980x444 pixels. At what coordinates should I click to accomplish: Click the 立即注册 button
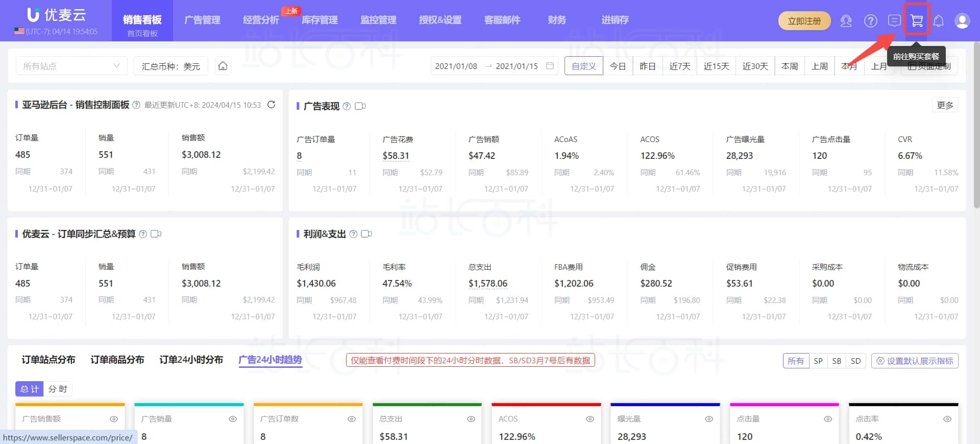pos(804,21)
